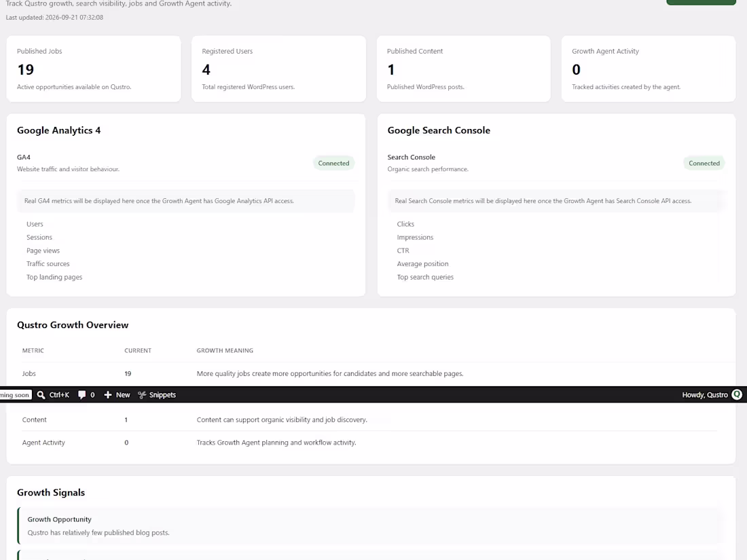Select the Published Jobs card value 19
The width and height of the screenshot is (747, 560).
pyautogui.click(x=26, y=69)
